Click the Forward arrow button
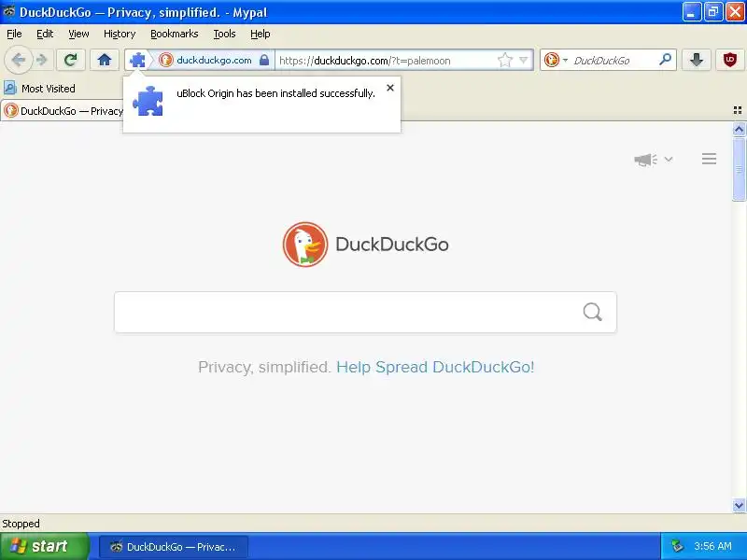747x560 pixels. pyautogui.click(x=43, y=60)
